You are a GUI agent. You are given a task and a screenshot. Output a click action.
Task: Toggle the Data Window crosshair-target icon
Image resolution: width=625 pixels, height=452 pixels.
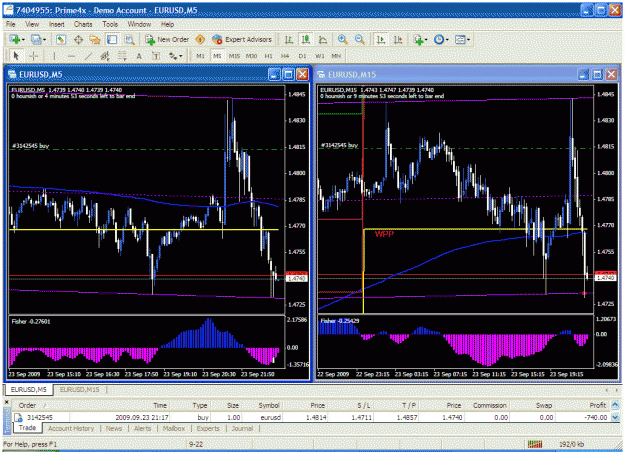[79, 39]
